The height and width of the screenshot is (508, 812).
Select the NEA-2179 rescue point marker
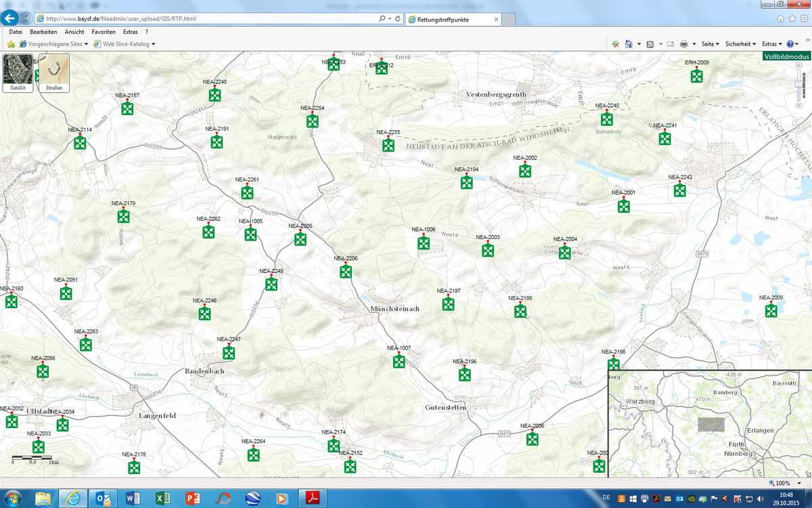(x=124, y=216)
